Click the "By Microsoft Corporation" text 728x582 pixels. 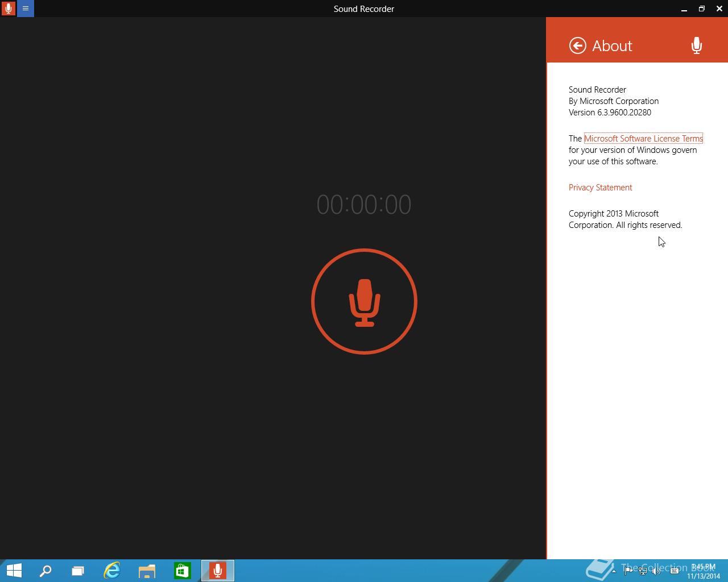click(614, 101)
